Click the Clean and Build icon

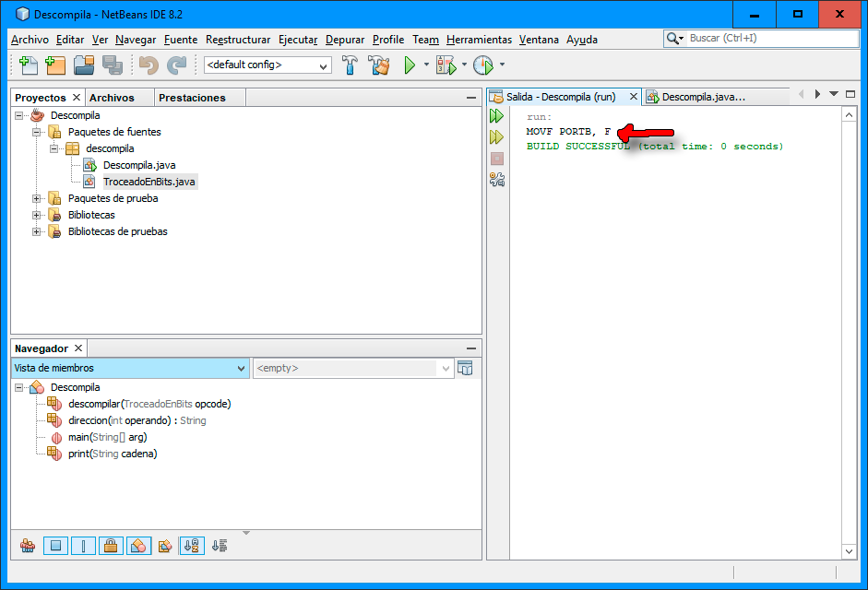379,65
